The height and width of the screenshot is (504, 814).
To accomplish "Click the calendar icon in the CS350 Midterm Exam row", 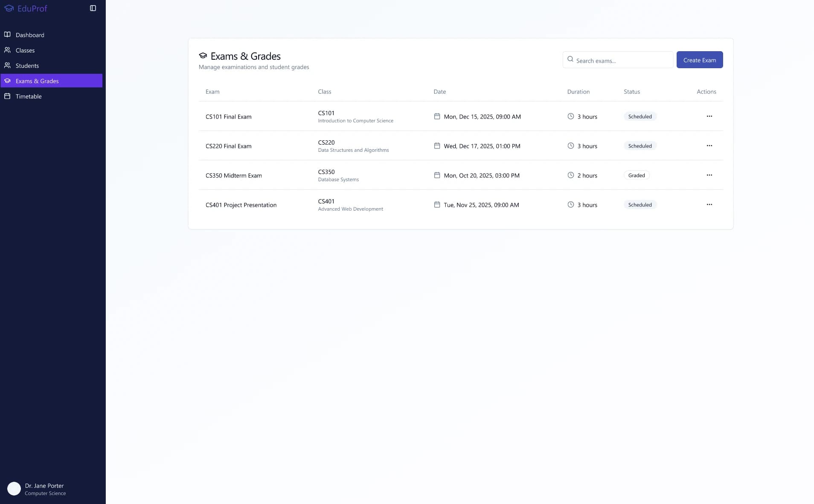I will [437, 175].
